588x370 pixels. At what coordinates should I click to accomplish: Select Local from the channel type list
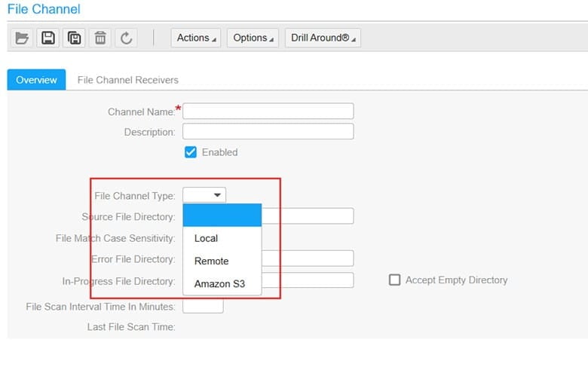pos(206,238)
